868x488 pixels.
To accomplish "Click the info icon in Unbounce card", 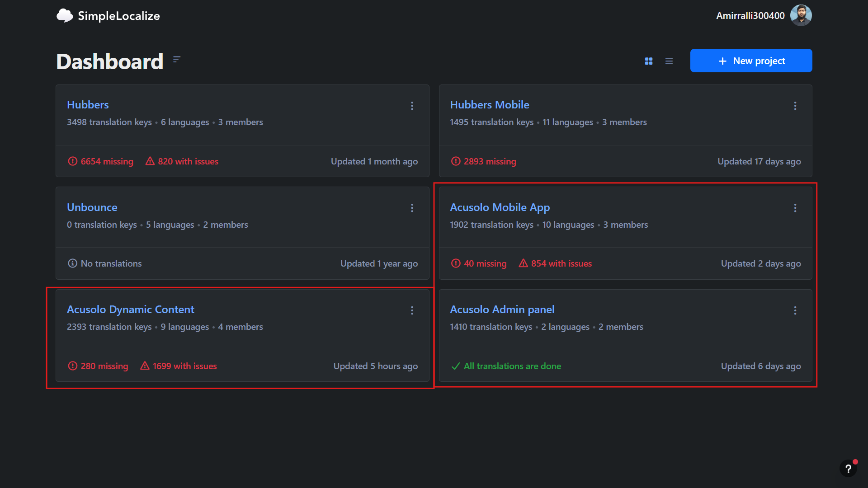I will [72, 263].
